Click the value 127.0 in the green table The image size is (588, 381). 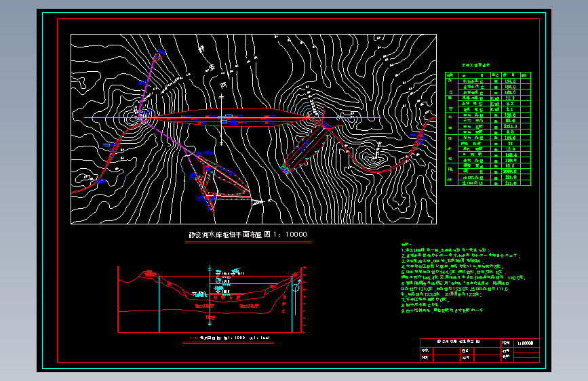pos(511,178)
